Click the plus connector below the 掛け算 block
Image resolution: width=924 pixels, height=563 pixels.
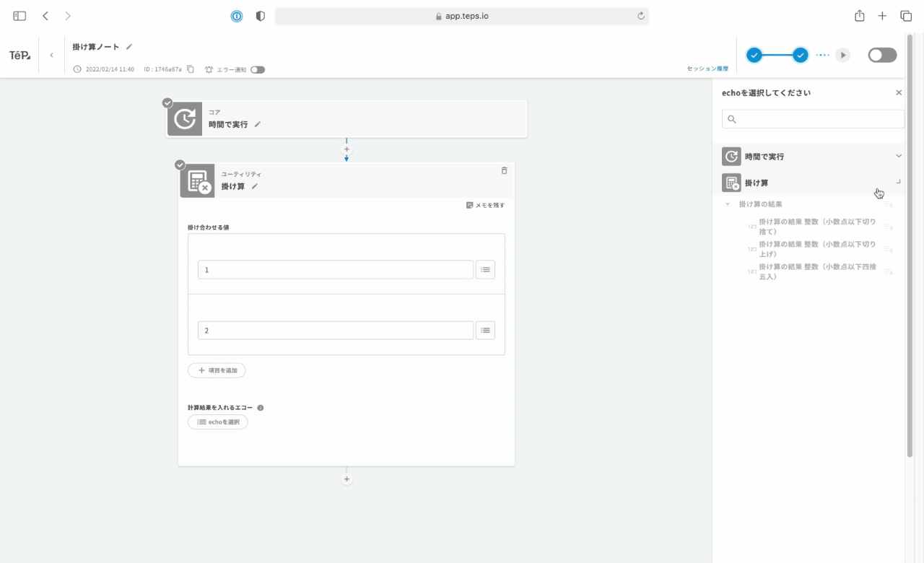point(346,479)
